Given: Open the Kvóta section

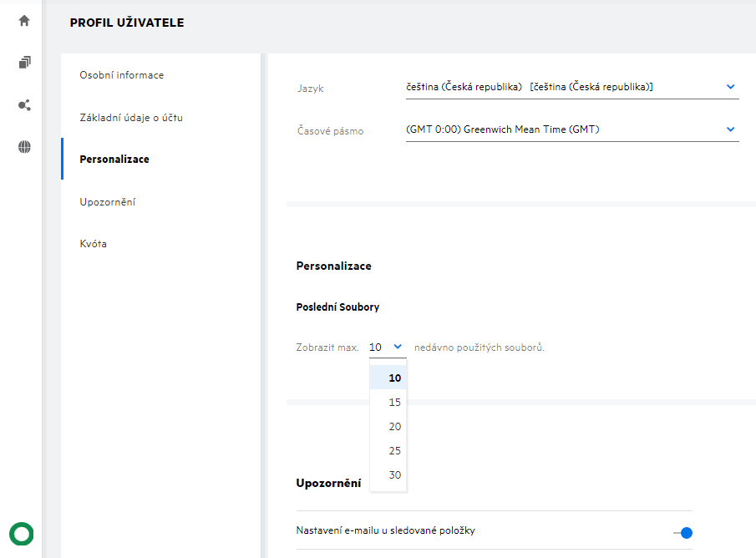Looking at the screenshot, I should tap(94, 244).
